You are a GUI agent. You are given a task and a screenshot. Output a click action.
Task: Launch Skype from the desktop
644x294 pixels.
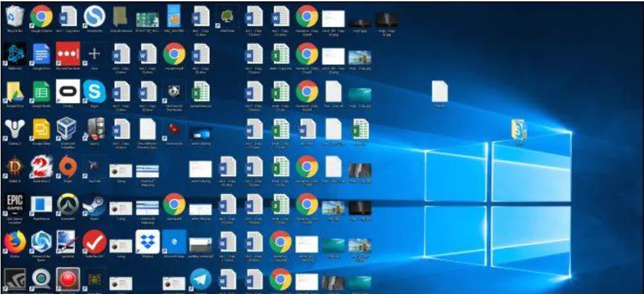[x=94, y=91]
